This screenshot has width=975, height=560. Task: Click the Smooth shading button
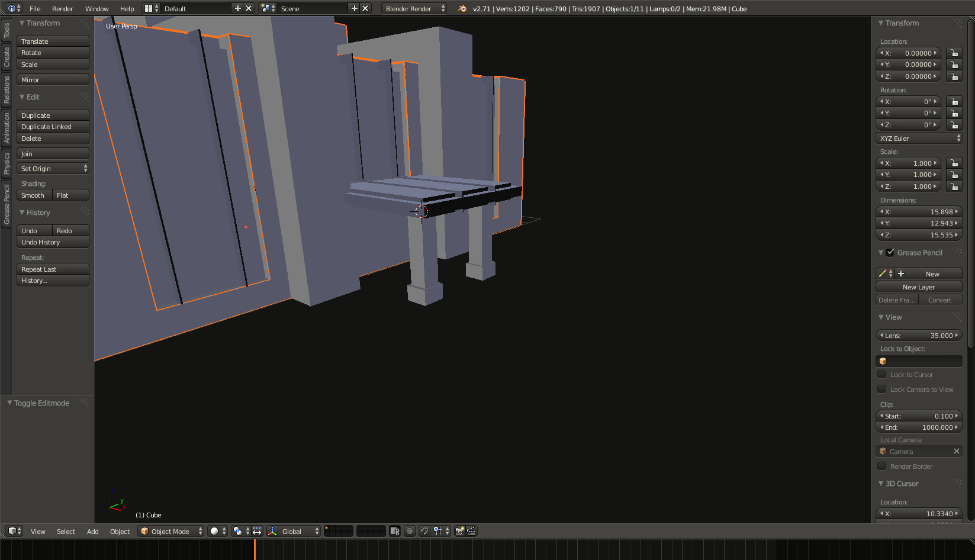pyautogui.click(x=34, y=195)
